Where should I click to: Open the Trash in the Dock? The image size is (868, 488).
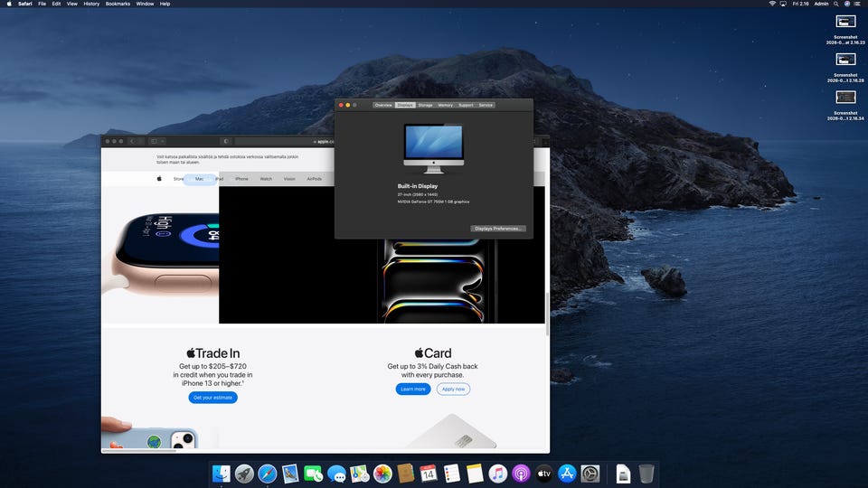(646, 474)
